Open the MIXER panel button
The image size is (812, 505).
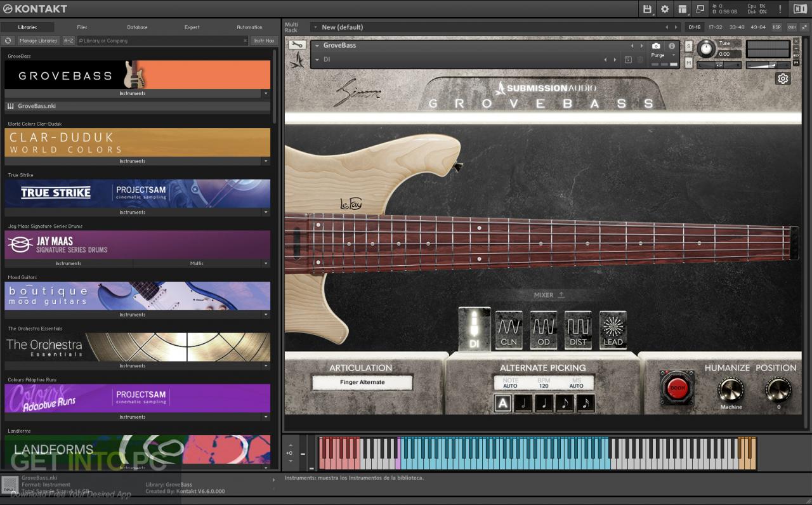549,295
